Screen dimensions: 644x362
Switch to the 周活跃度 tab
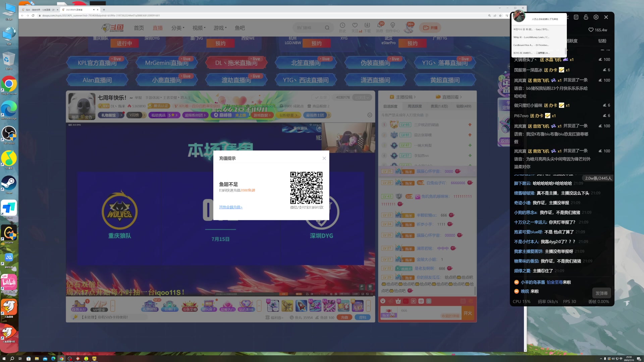(x=415, y=106)
